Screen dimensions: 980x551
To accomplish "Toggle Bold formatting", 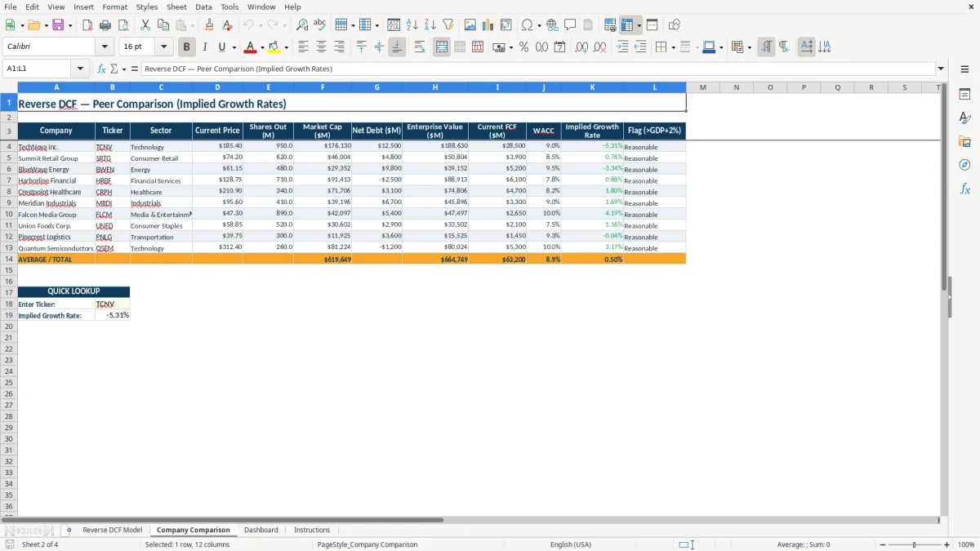I will tap(187, 47).
